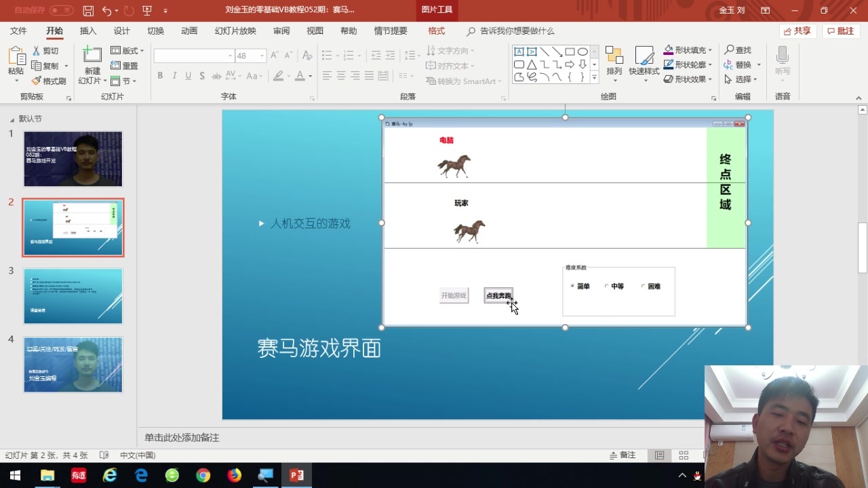Insert a new slide (新建幻灯片)
The image size is (868, 488).
point(92,66)
